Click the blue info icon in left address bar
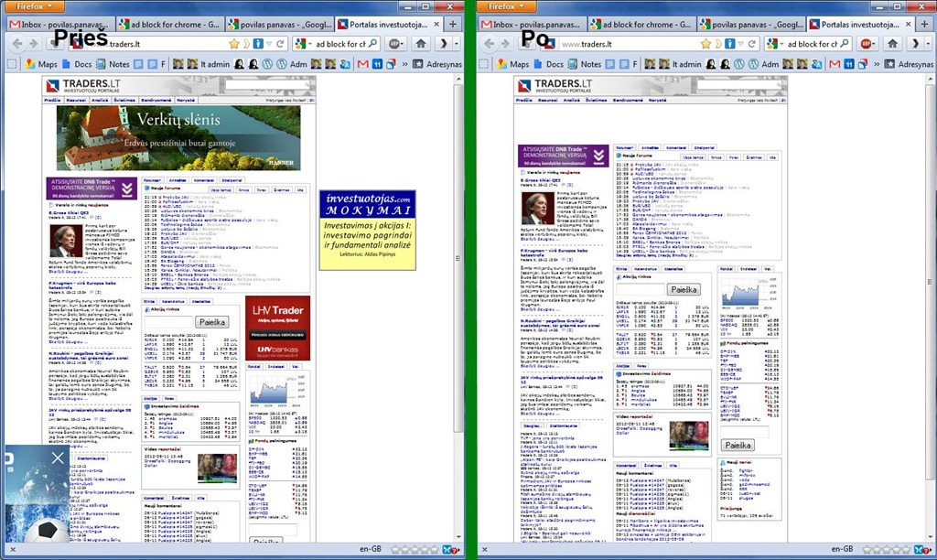 click(x=257, y=44)
